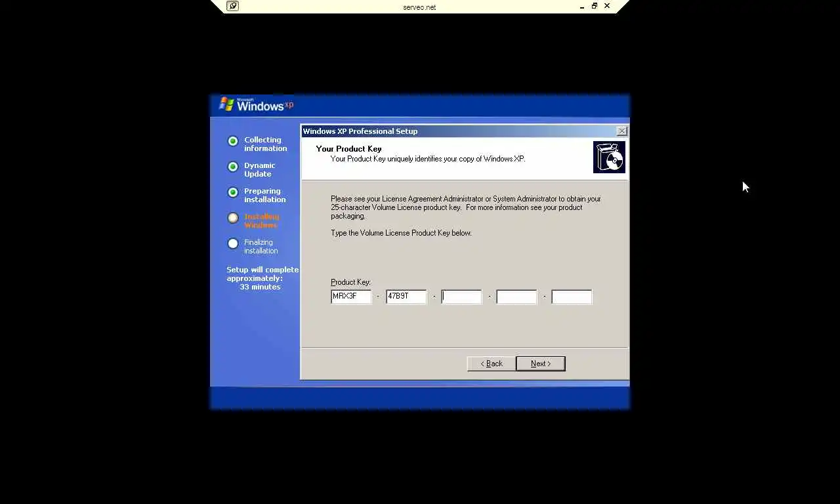Image resolution: width=840 pixels, height=504 pixels.
Task: Close the Windows XP Professional Setup dialog
Action: click(621, 131)
